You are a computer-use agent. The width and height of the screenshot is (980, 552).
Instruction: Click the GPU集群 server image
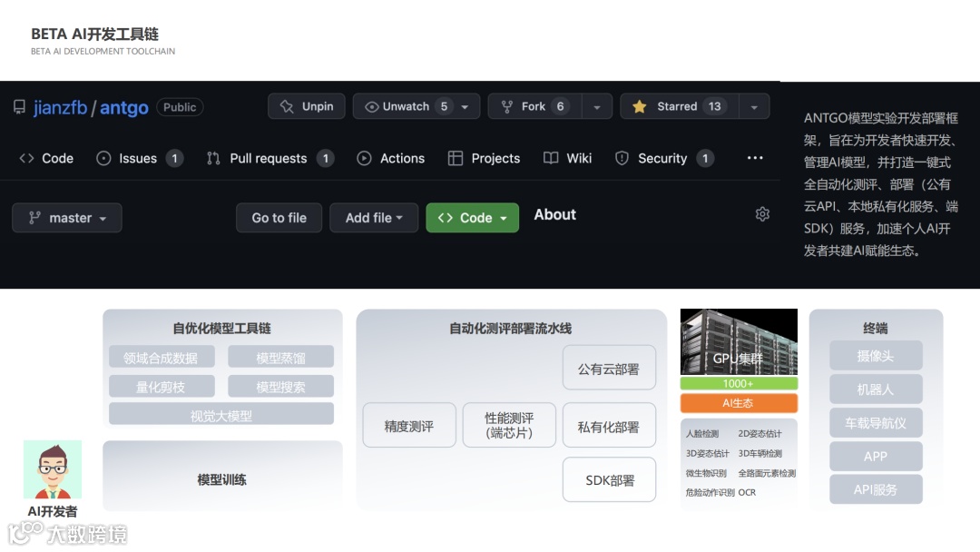(x=739, y=342)
